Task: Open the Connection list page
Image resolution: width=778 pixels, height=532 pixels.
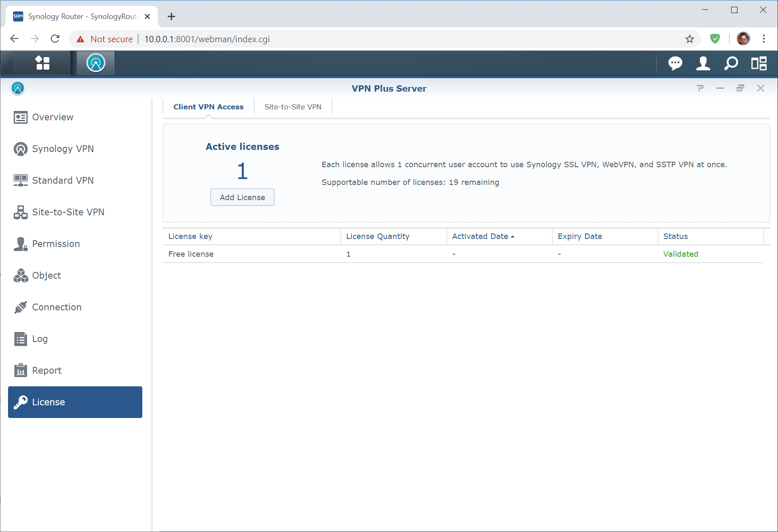Action: tap(75, 307)
